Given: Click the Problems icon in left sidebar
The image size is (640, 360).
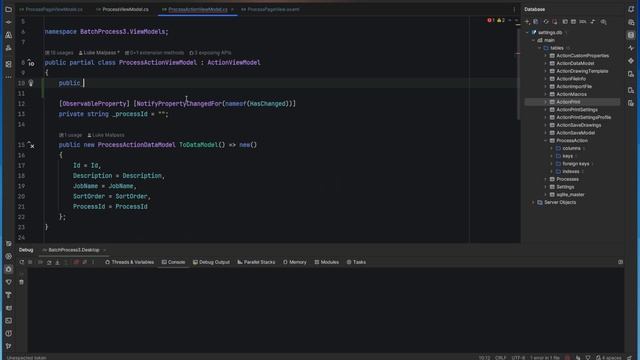Looking at the screenshot, I should (x=8, y=333).
